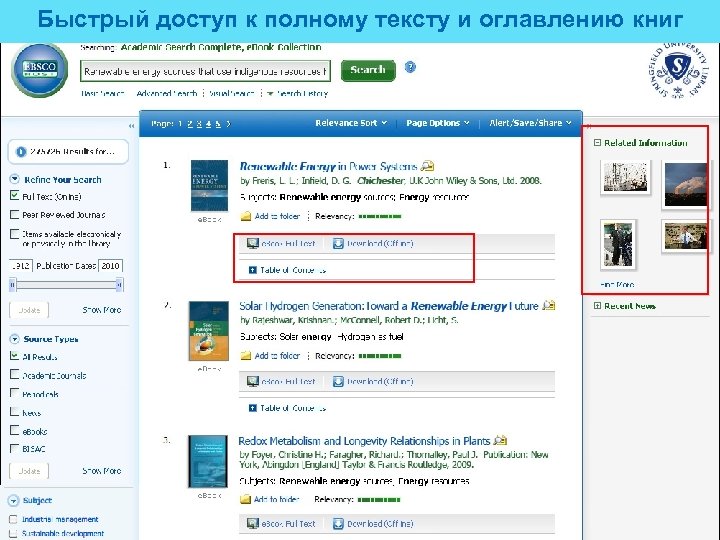Image resolution: width=720 pixels, height=540 pixels.
Task: Click Download (Offline) icon for Solar Hydrogen result
Action: click(x=338, y=381)
